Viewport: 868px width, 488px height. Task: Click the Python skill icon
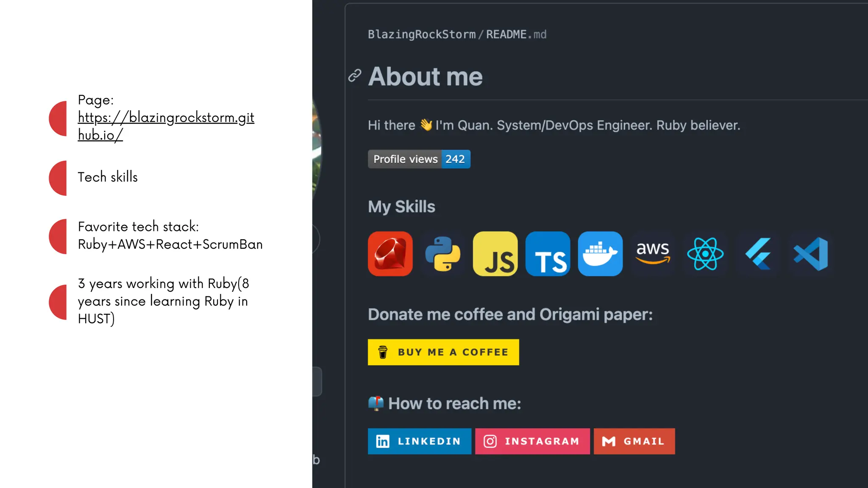[x=442, y=254]
